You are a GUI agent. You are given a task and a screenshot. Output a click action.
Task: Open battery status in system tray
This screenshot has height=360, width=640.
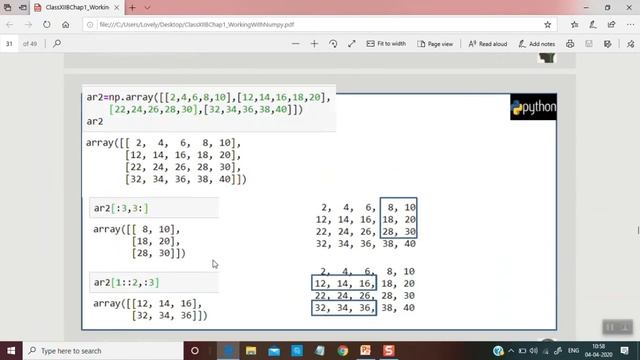[x=522, y=351]
